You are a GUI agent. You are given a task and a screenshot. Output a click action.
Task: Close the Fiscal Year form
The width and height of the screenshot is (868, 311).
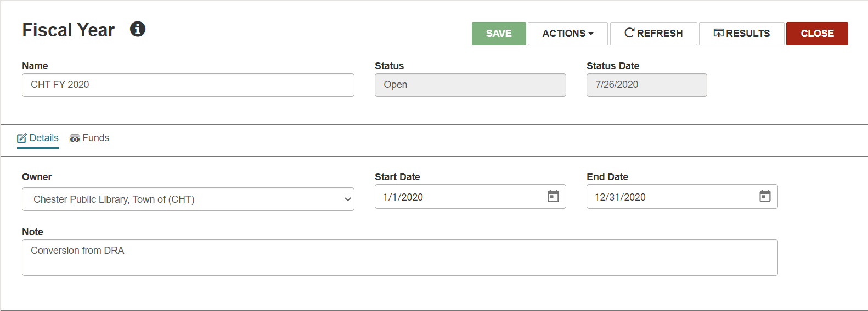[817, 34]
